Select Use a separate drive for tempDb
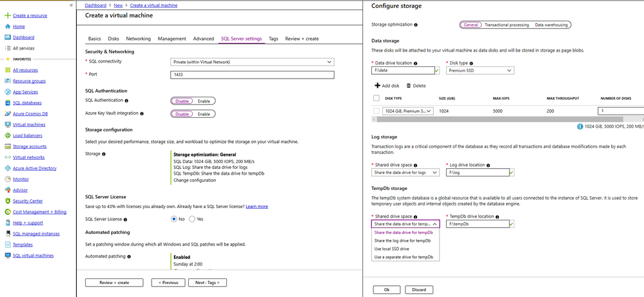The image size is (644, 297). tap(402, 257)
